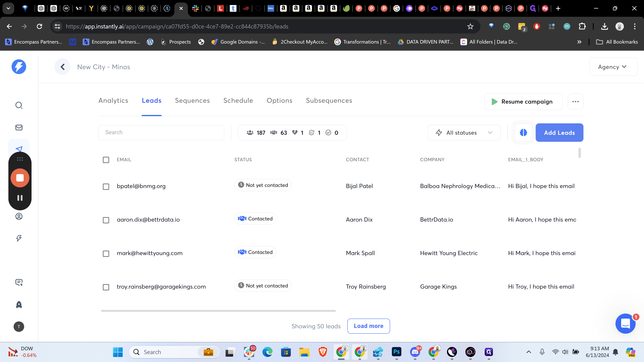Stop the screen recording red button
The width and height of the screenshot is (644, 362).
20,178
